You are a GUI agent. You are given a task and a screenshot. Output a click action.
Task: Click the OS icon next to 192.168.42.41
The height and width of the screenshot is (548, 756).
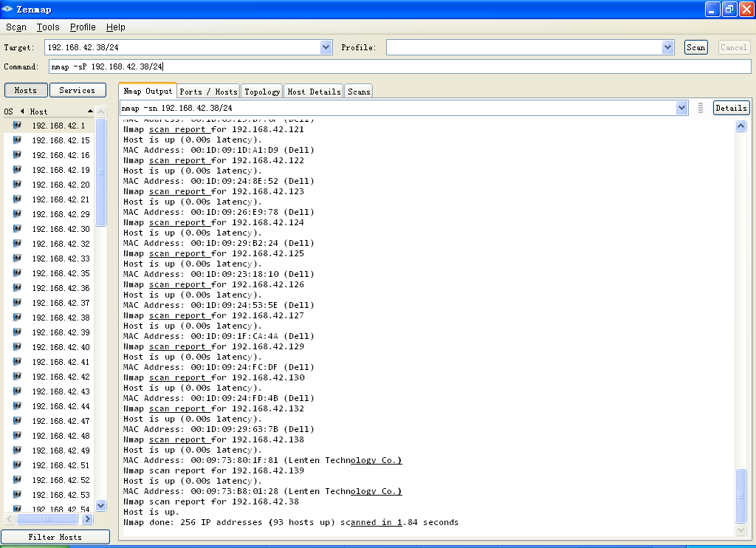pyautogui.click(x=17, y=362)
